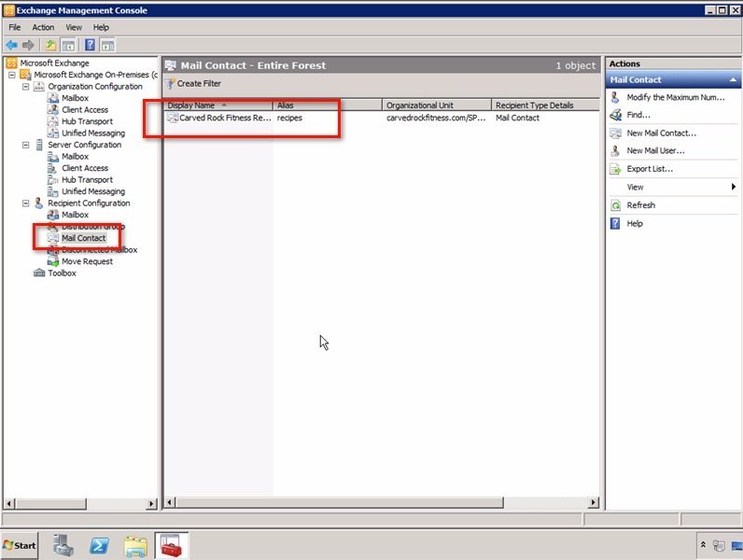Click the results horizontal scrollbar thumb
Image resolution: width=743 pixels, height=560 pixels.
point(340,502)
